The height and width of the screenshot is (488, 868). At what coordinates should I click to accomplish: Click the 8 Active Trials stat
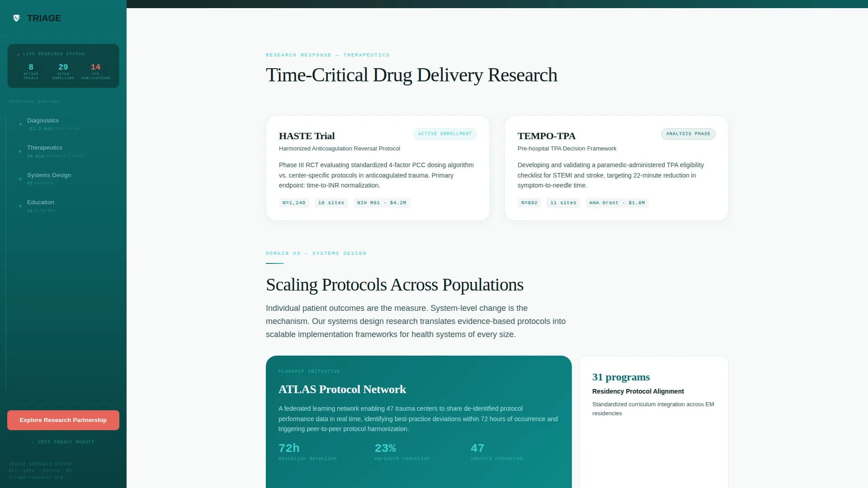coord(31,71)
